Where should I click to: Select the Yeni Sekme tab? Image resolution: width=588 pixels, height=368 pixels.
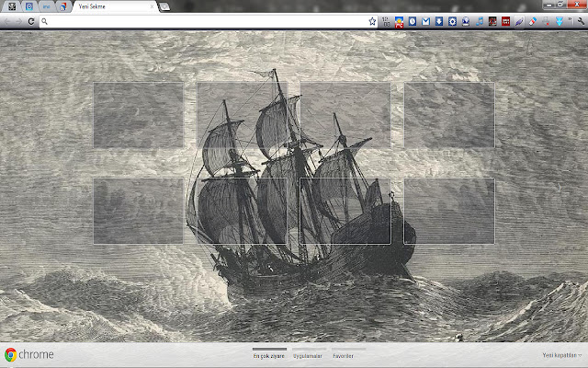click(x=112, y=6)
